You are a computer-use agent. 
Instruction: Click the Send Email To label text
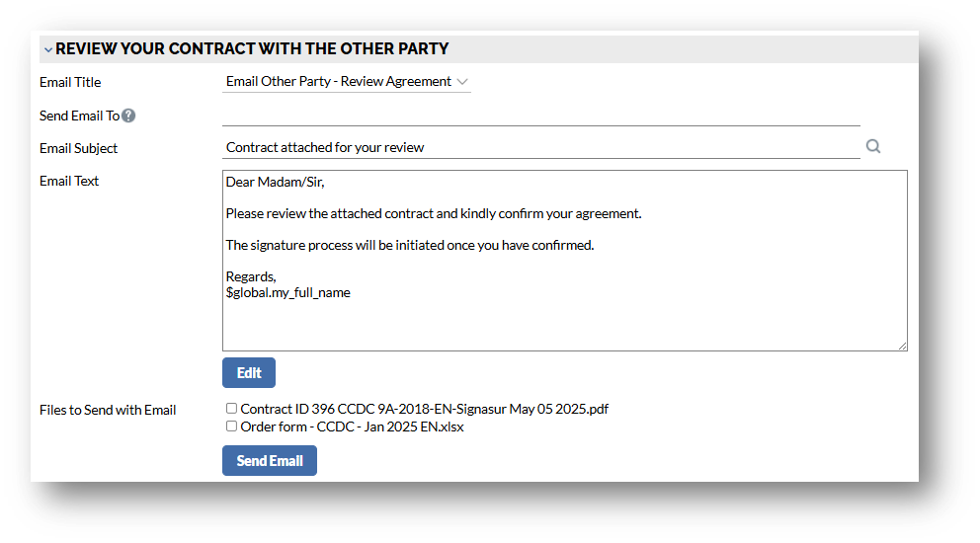pos(79,116)
